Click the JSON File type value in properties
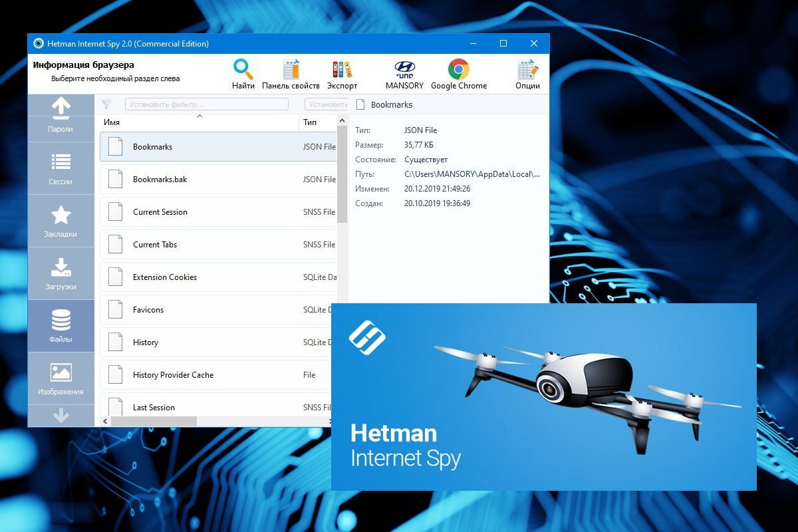Viewport: 798px width, 532px height. click(420, 130)
